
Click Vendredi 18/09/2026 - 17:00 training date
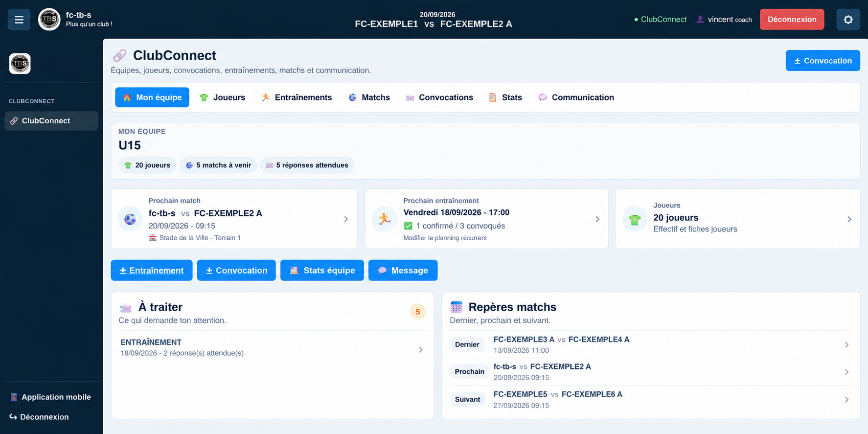pyautogui.click(x=456, y=212)
